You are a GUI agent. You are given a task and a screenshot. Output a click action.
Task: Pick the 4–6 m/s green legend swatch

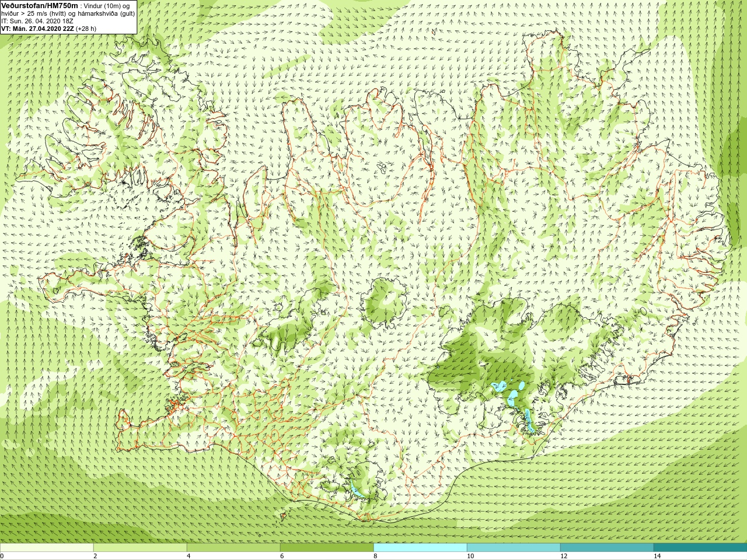(x=233, y=548)
